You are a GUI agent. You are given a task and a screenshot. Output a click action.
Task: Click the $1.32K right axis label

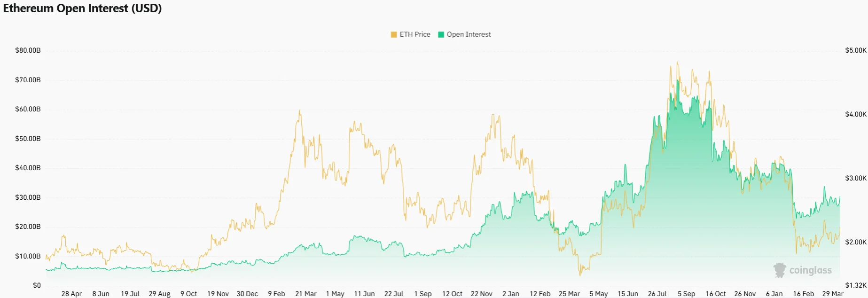[x=855, y=285]
